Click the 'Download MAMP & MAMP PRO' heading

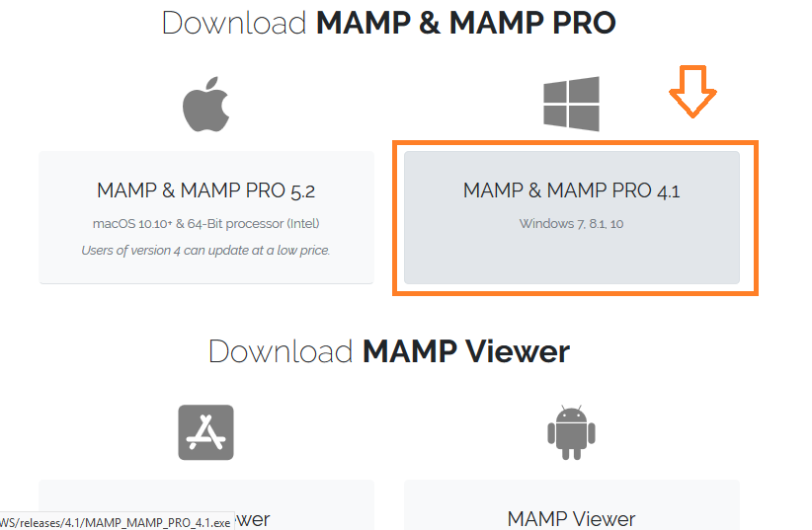coord(389,23)
